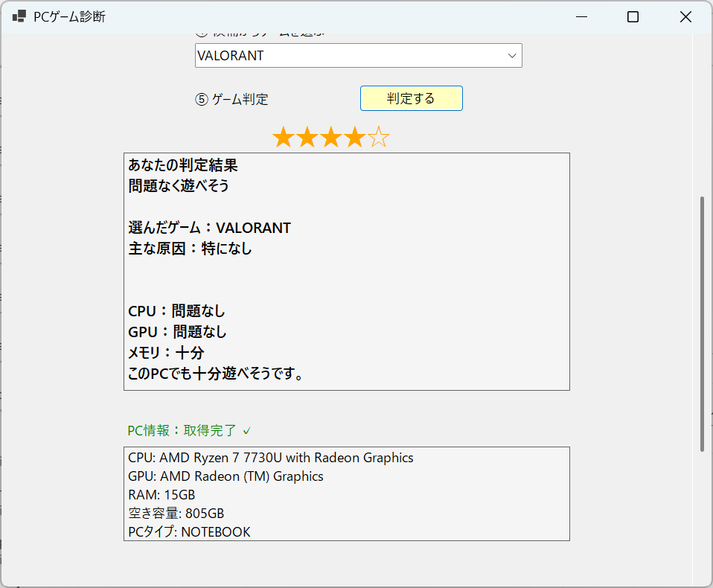The height and width of the screenshot is (588, 713).
Task: Click the green checkmark after 取得完了
Action: pyautogui.click(x=247, y=431)
